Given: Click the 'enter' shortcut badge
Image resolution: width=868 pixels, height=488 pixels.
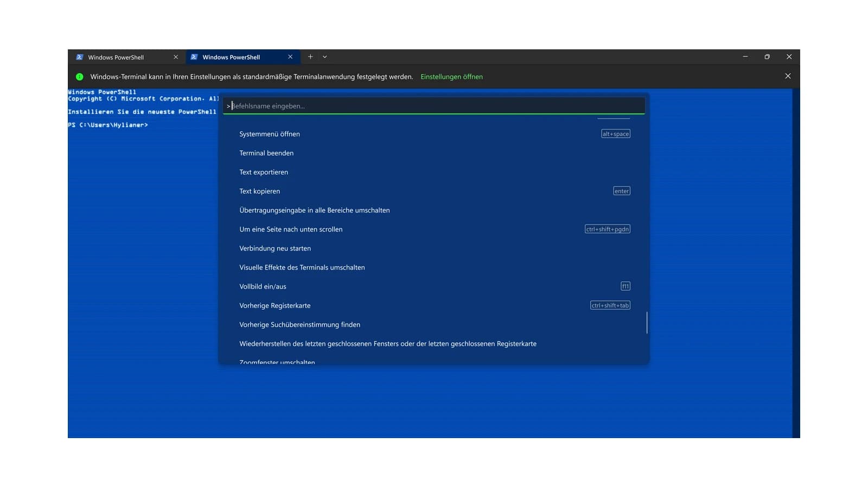Looking at the screenshot, I should click(x=622, y=191).
